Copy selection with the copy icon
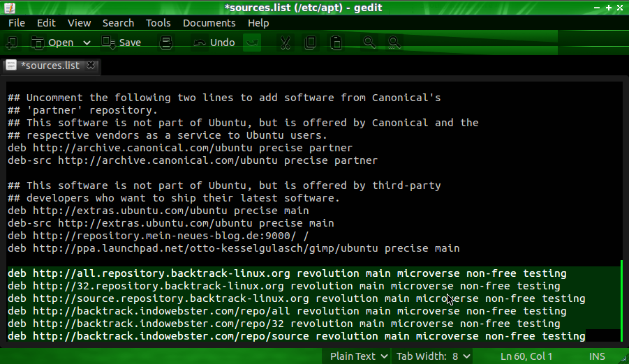This screenshot has height=364, width=629. point(311,43)
